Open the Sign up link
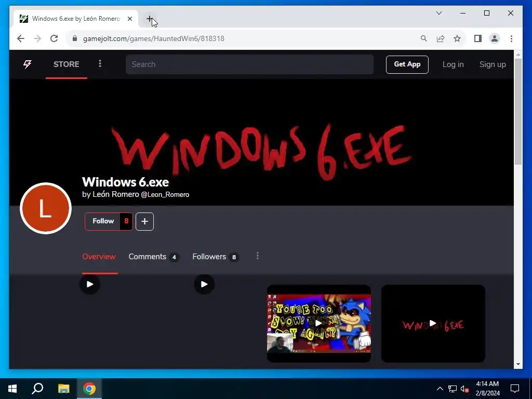The image size is (532, 399). point(493,64)
